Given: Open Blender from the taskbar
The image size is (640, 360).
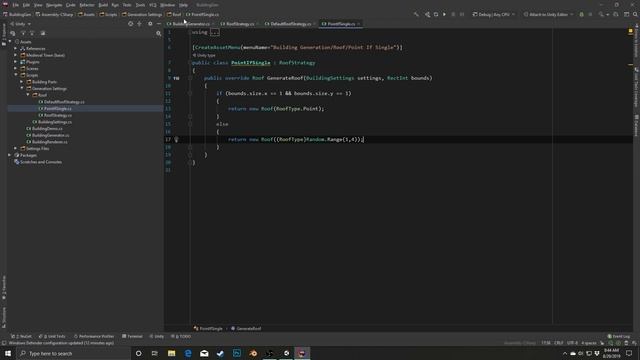Looking at the screenshot, I should coord(253,353).
